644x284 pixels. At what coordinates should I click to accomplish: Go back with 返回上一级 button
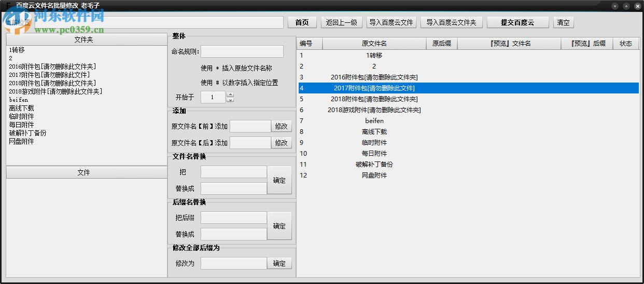(x=342, y=22)
